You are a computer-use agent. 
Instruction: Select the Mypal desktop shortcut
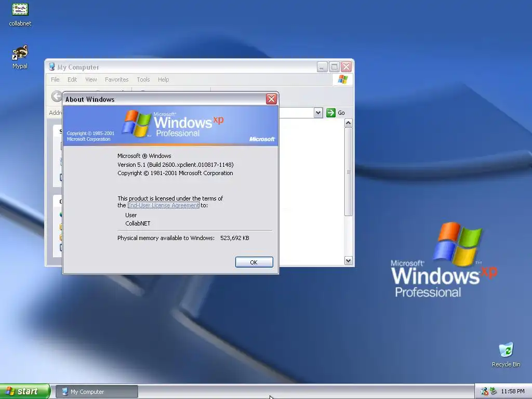click(x=20, y=57)
